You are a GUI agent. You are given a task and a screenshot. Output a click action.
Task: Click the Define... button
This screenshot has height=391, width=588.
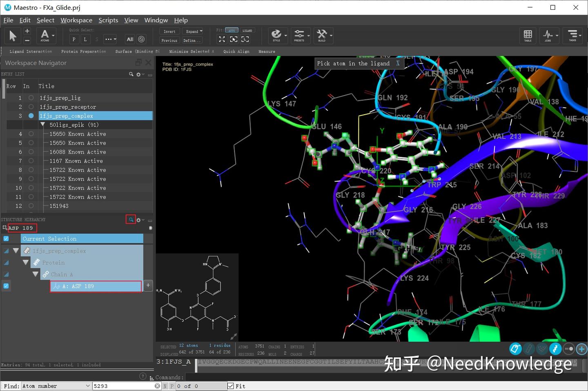coord(192,40)
